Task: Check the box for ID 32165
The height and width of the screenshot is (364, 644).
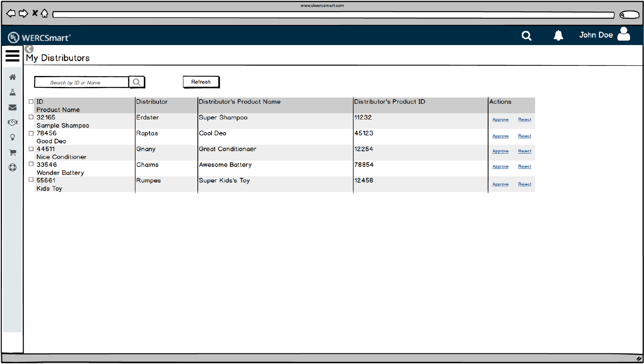Action: click(31, 117)
